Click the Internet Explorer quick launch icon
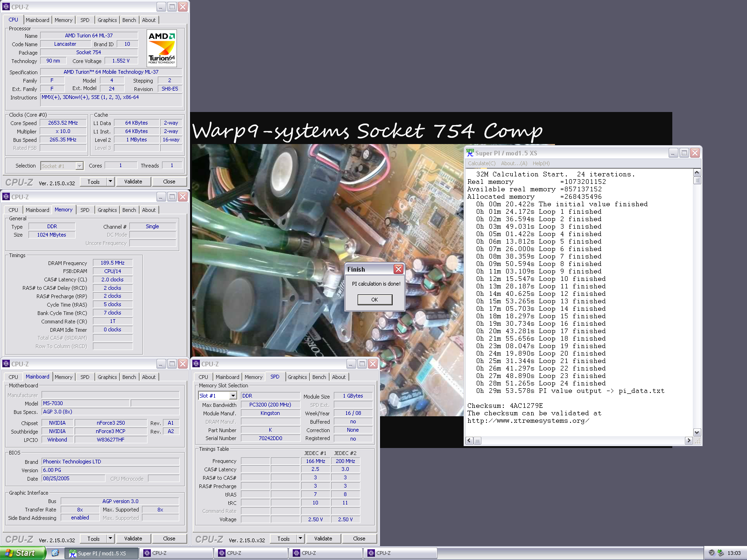This screenshot has width=747, height=560. point(55,553)
